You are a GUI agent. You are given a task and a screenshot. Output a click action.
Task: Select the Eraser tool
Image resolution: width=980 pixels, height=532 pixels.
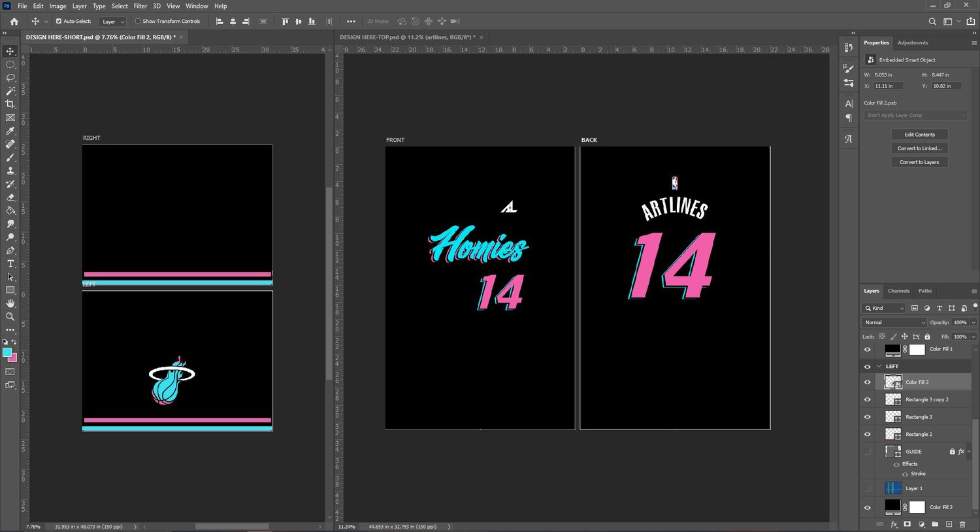[x=10, y=197]
